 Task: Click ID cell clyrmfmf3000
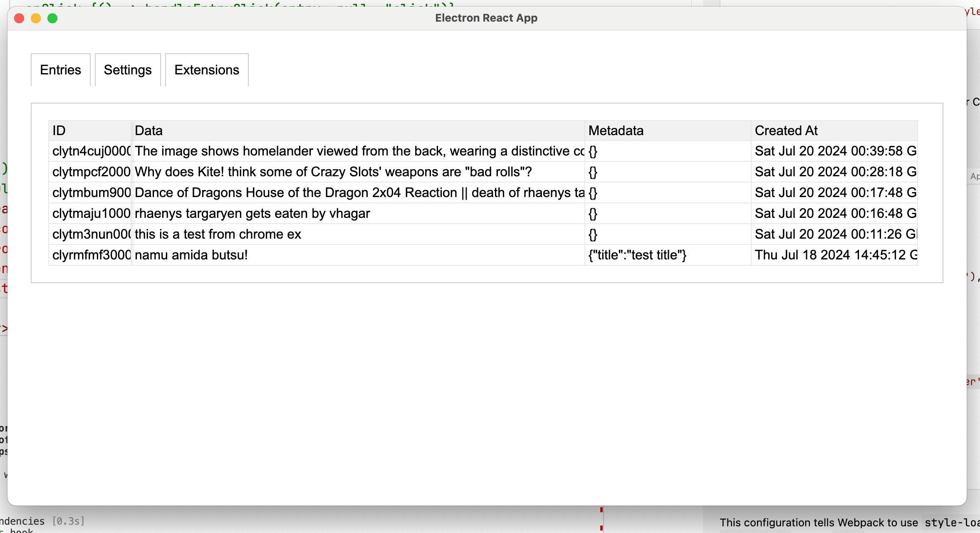(x=91, y=255)
